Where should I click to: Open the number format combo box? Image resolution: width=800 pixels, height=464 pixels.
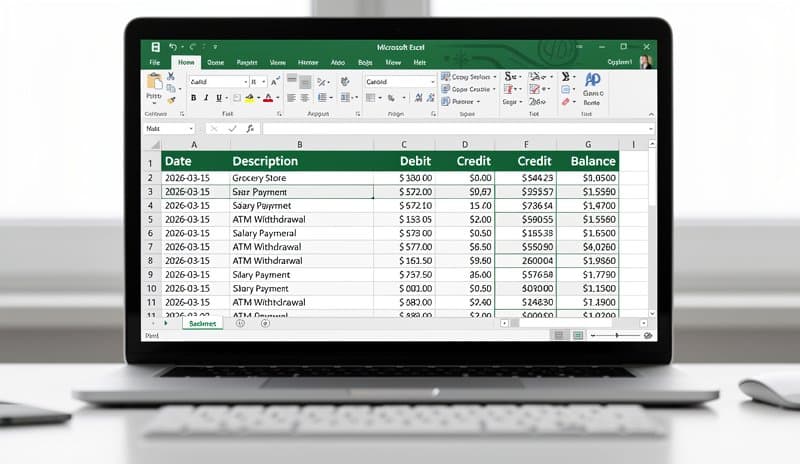(400, 82)
